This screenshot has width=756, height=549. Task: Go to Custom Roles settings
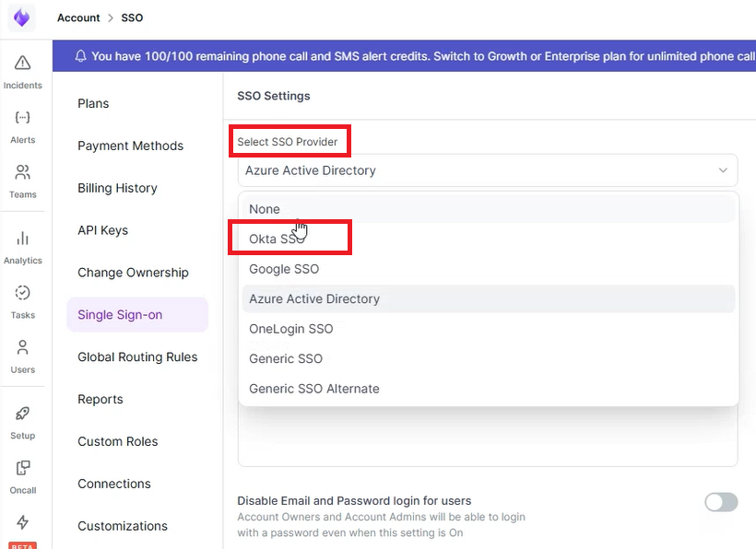(118, 441)
